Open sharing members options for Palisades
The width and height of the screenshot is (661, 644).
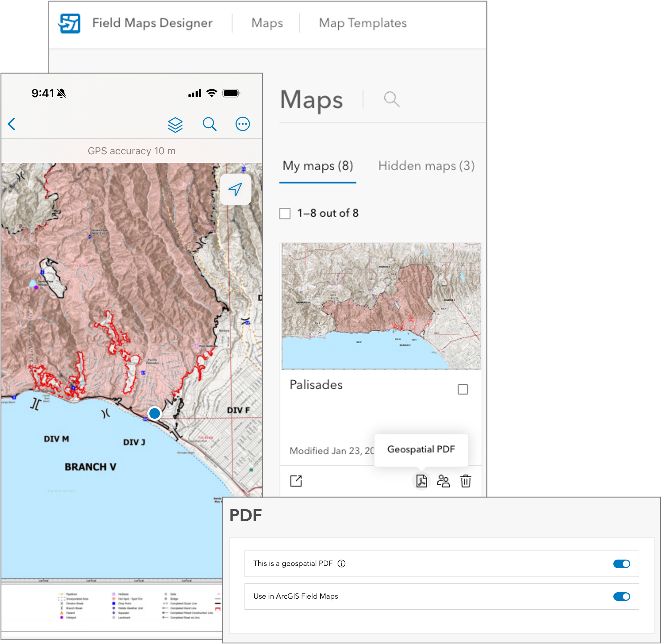443,481
